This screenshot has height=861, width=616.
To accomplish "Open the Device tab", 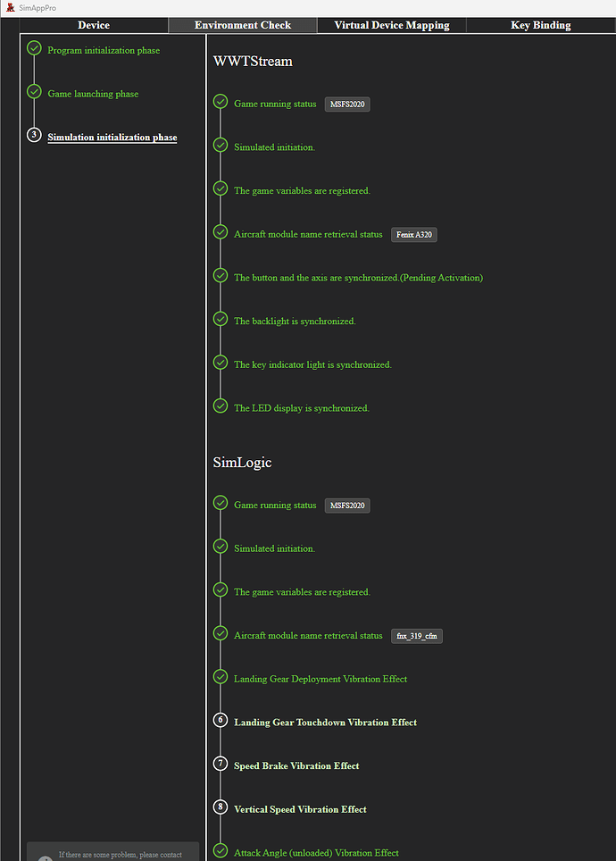I will pyautogui.click(x=94, y=25).
